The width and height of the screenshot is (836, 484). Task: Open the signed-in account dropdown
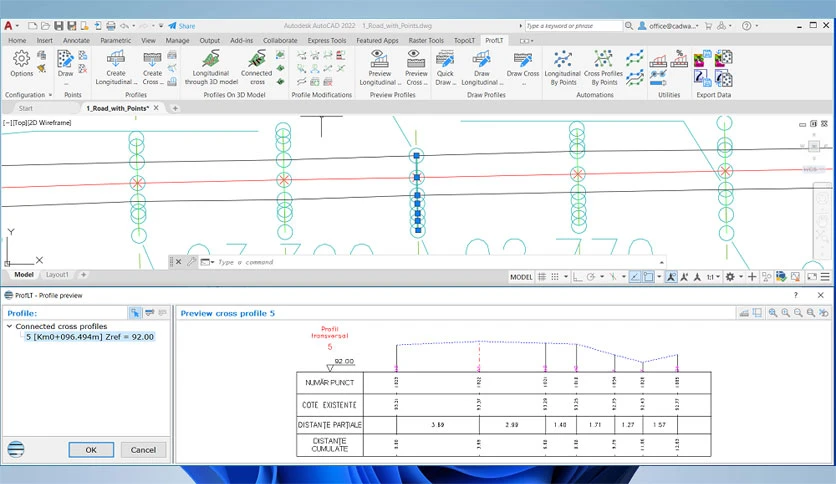pos(669,26)
